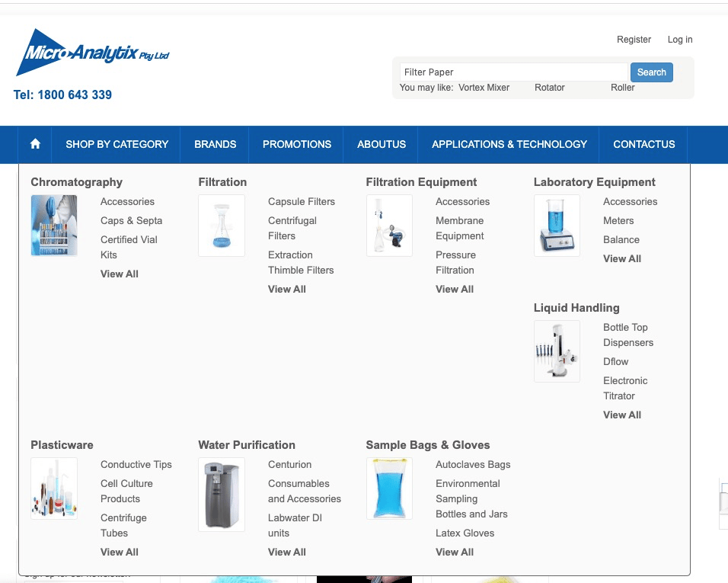
Task: Go to the home page icon
Action: tap(35, 144)
